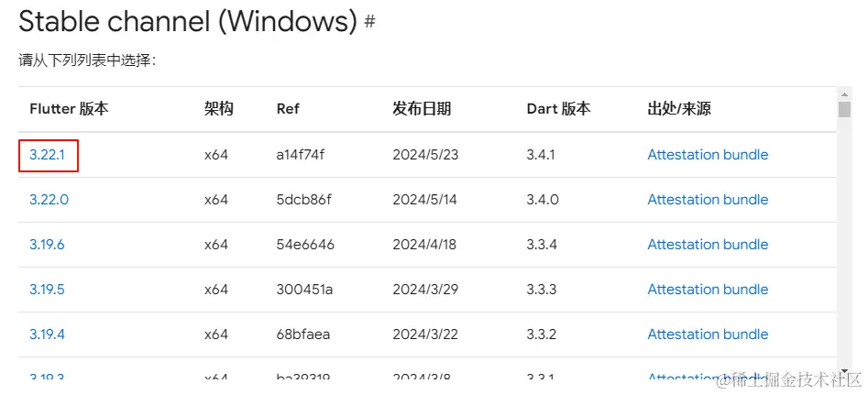Viewport: 868px width, 395px height.
Task: Click Attestation bundle for 3.19.4
Action: (708, 335)
